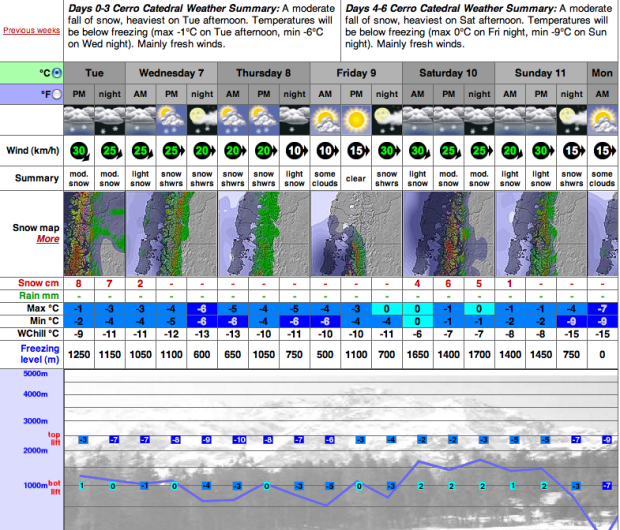Image resolution: width=620 pixels, height=530 pixels.
Task: Select the Sunday 11 day header
Action: point(541,73)
